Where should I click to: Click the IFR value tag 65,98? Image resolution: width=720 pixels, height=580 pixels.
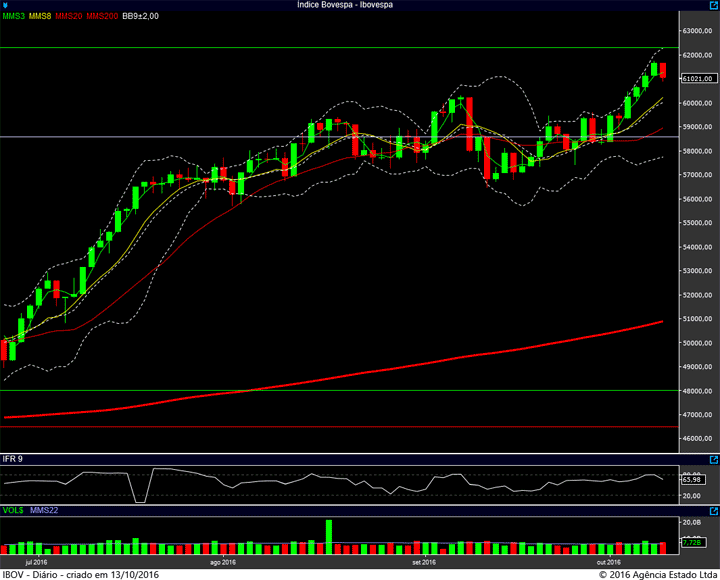coord(692,479)
